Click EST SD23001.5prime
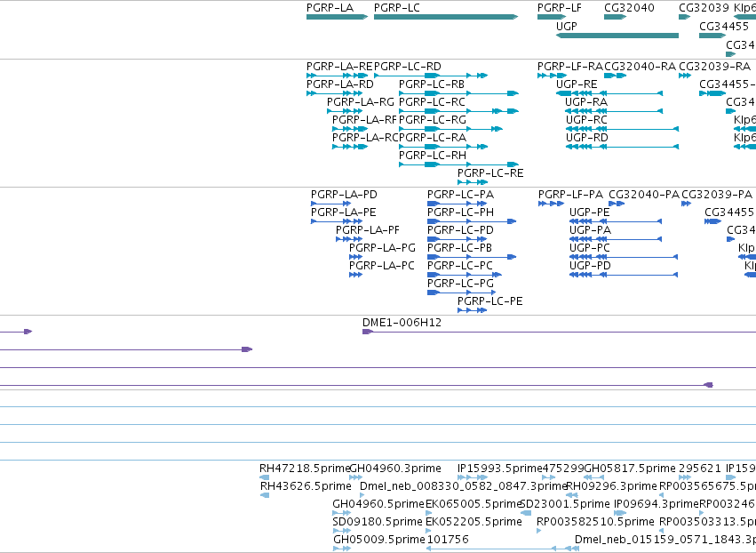The height and width of the screenshot is (553, 756). click(x=526, y=513)
